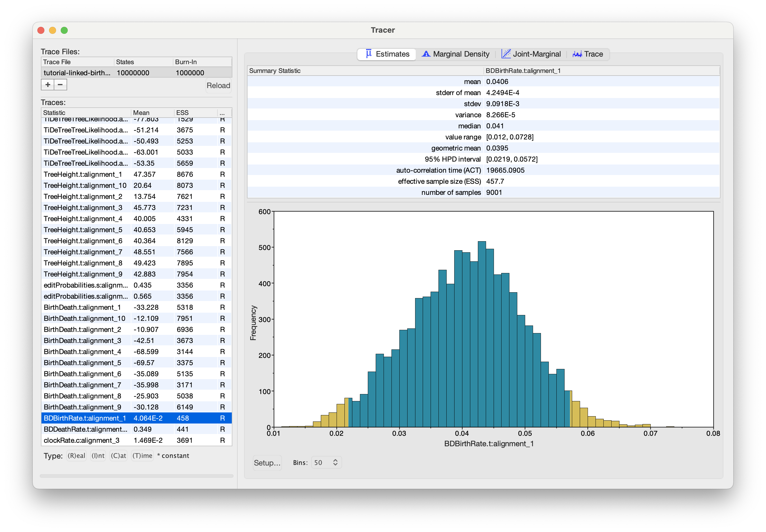The height and width of the screenshot is (532, 766).
Task: Sort traces by the ESS column header
Action: pos(196,113)
